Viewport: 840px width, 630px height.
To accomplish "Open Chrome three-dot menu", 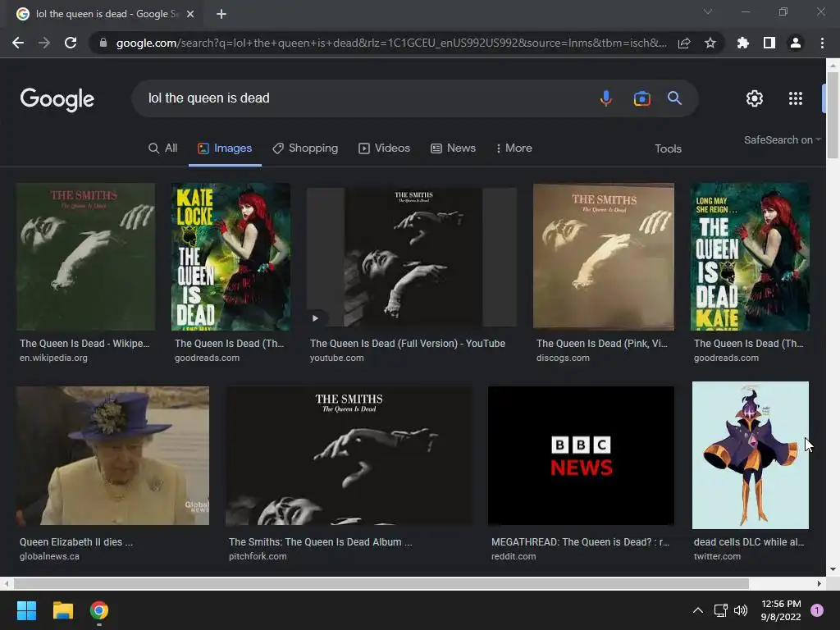I will 822,43.
